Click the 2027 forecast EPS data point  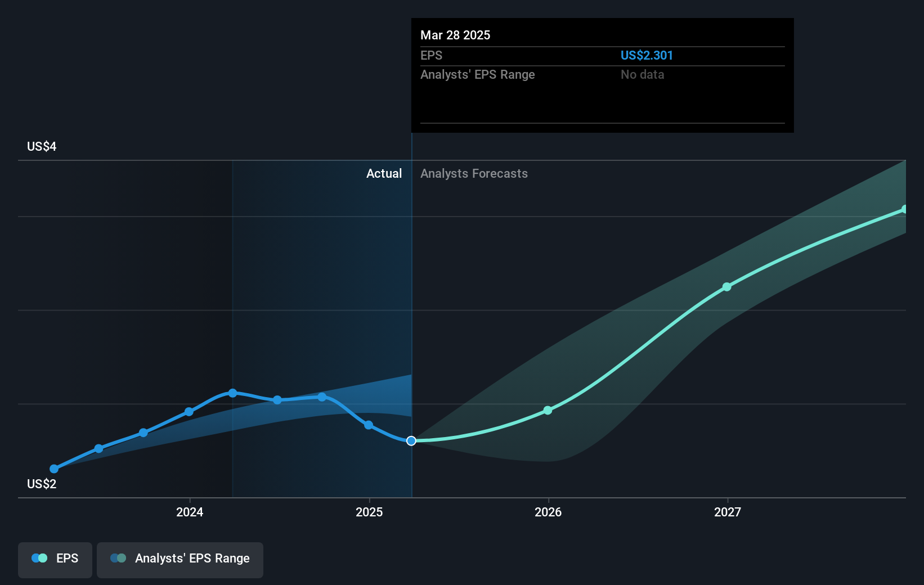[x=726, y=287]
